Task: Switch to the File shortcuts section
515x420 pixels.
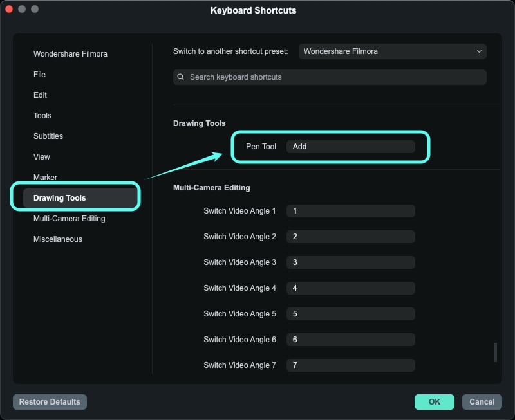Action: pyautogui.click(x=39, y=74)
